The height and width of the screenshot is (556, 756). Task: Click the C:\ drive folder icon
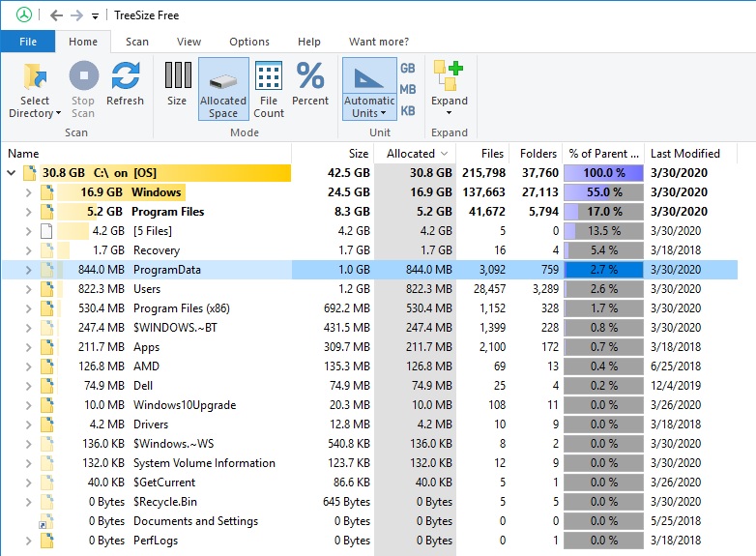pyautogui.click(x=30, y=173)
